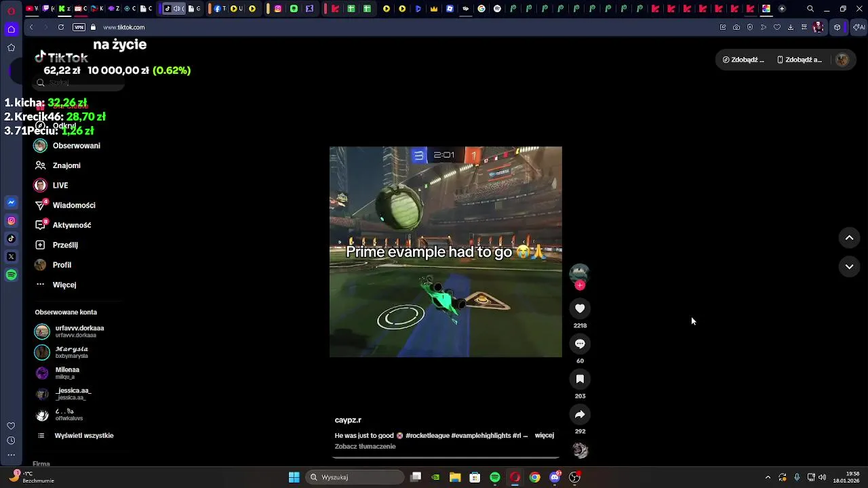Open browser downloads arrow icon
The height and width of the screenshot is (488, 868).
[x=791, y=27]
